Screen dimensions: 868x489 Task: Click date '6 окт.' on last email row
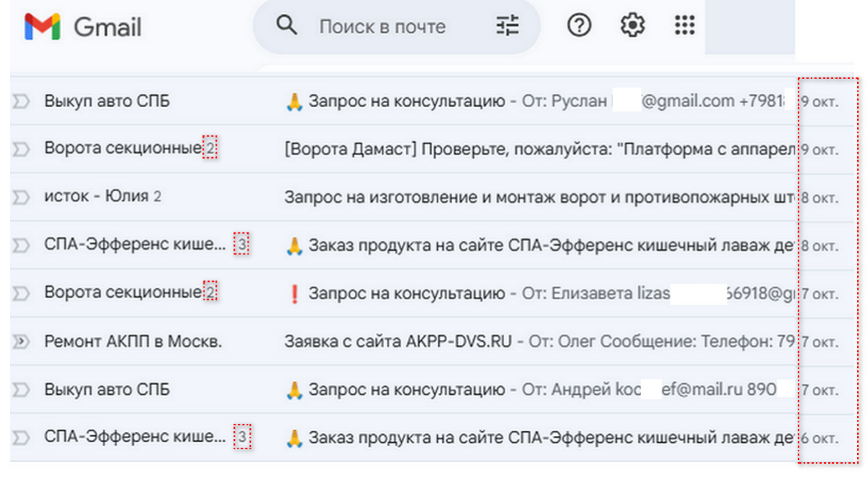tap(820, 438)
